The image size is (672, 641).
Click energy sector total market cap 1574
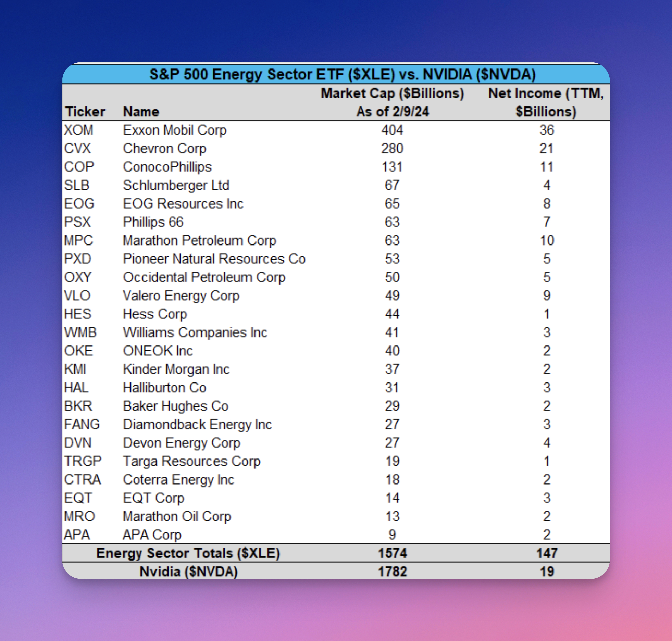[393, 553]
